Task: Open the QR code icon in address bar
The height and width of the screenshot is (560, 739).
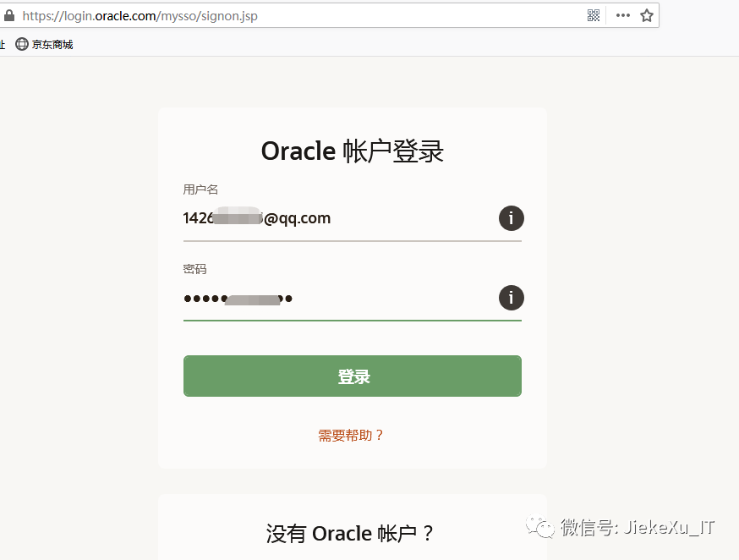Action: click(594, 15)
